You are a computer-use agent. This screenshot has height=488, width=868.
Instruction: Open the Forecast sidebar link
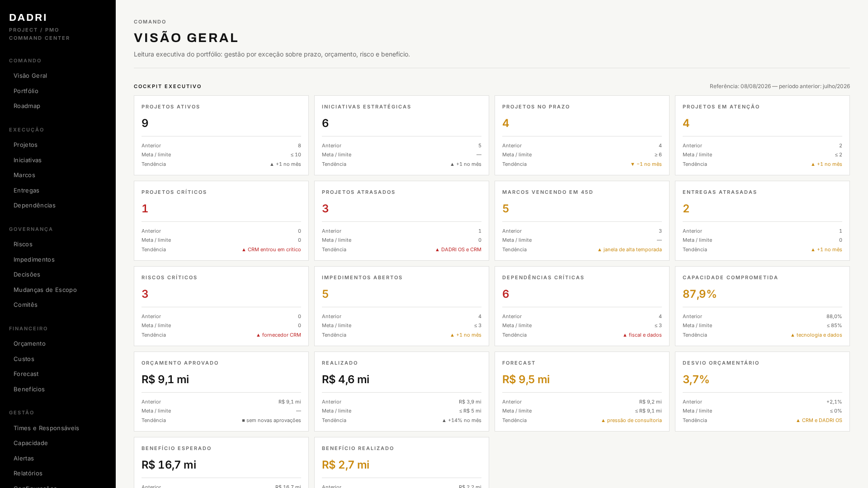pos(58,374)
